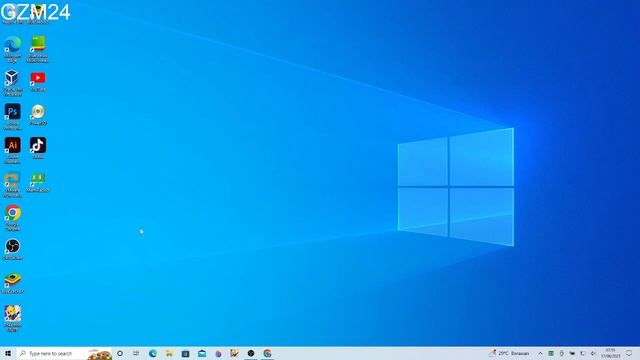Click the purple orb taskbar icon

[x=218, y=353]
